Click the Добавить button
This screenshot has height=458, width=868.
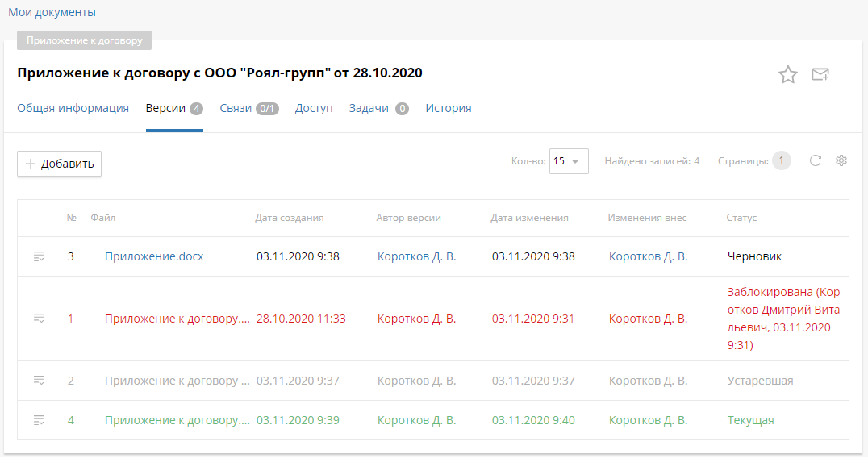pyautogui.click(x=59, y=164)
